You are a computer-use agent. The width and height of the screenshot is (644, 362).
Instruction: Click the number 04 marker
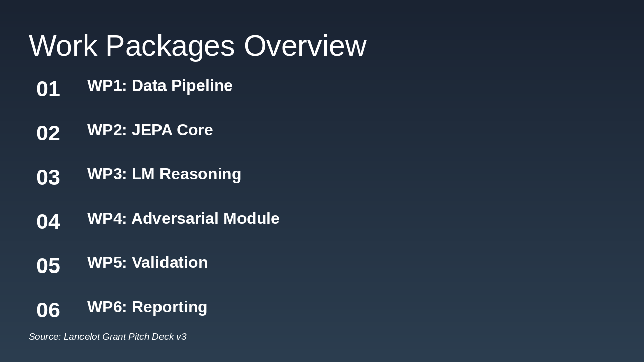tap(48, 222)
